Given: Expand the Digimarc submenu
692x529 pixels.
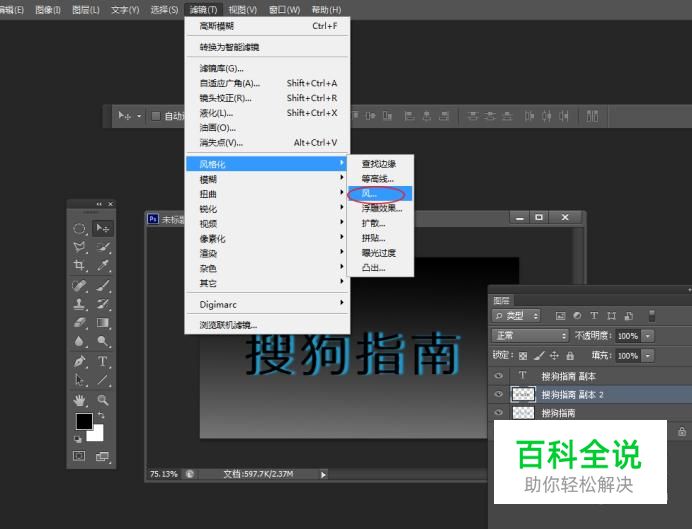Looking at the screenshot, I should (x=268, y=304).
